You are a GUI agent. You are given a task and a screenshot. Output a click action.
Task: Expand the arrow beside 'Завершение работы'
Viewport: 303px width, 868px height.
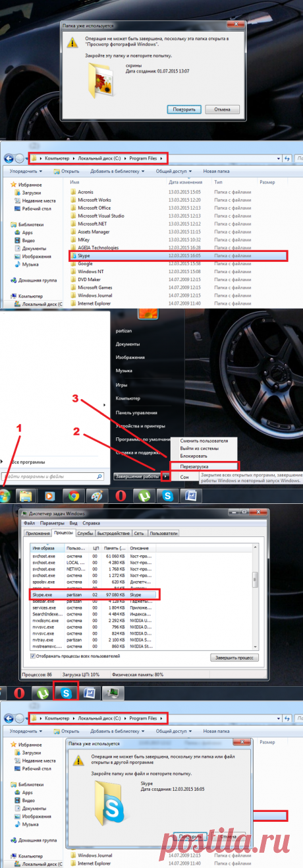[166, 476]
